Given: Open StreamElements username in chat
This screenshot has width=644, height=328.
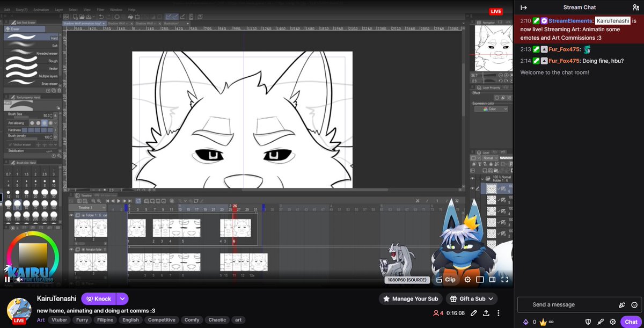Looking at the screenshot, I should click(x=570, y=20).
